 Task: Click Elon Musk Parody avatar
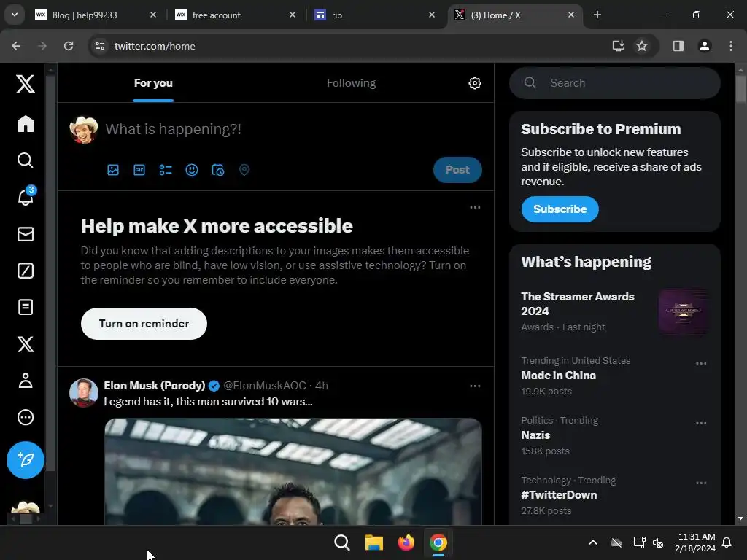pos(84,393)
